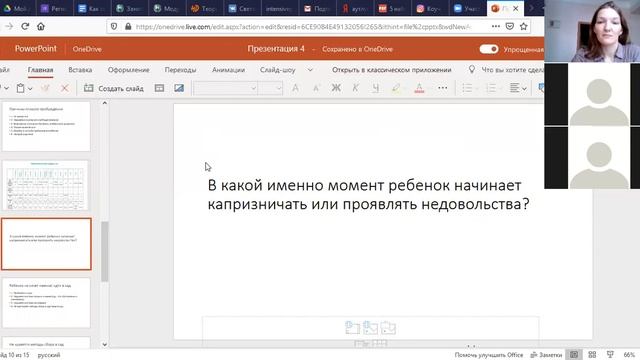The height and width of the screenshot is (360, 640).
Task: Open the Анимации ribbon tab
Action: click(x=228, y=70)
